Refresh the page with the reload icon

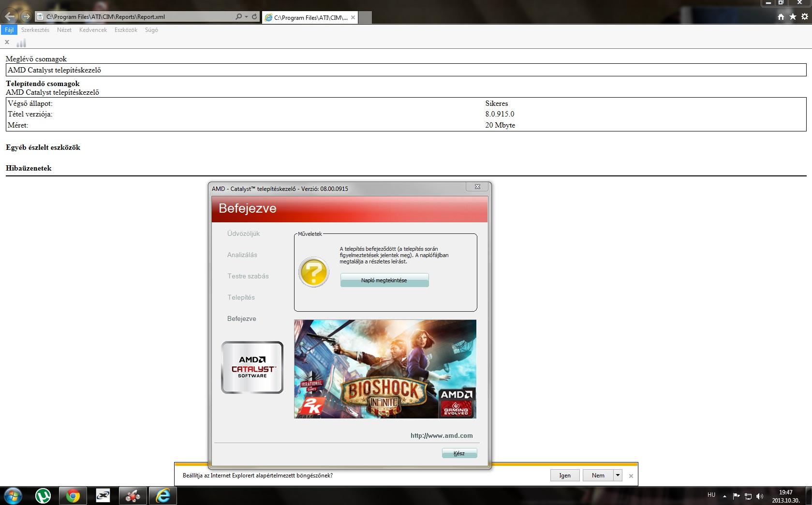[254, 16]
